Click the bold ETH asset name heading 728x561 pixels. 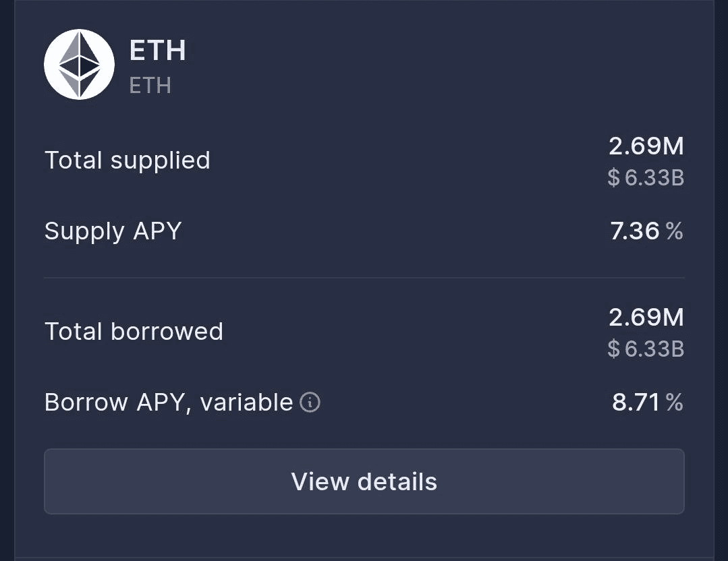157,51
